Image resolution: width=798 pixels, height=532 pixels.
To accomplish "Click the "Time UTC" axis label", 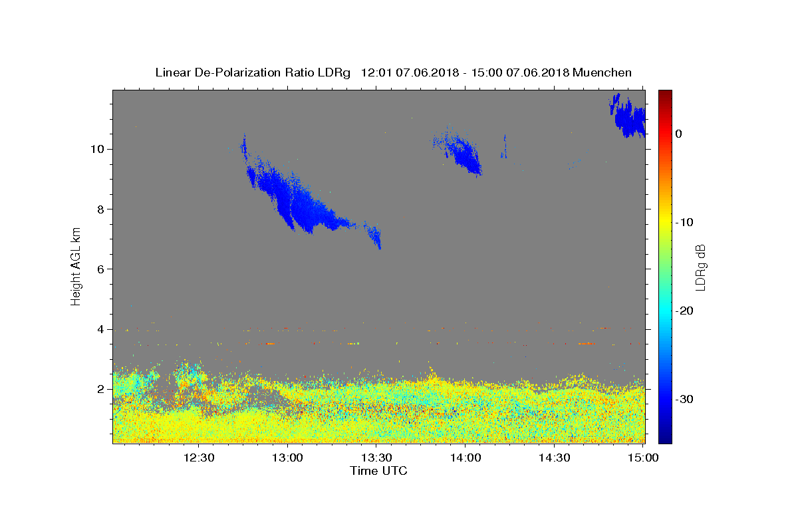I will pyautogui.click(x=378, y=471).
